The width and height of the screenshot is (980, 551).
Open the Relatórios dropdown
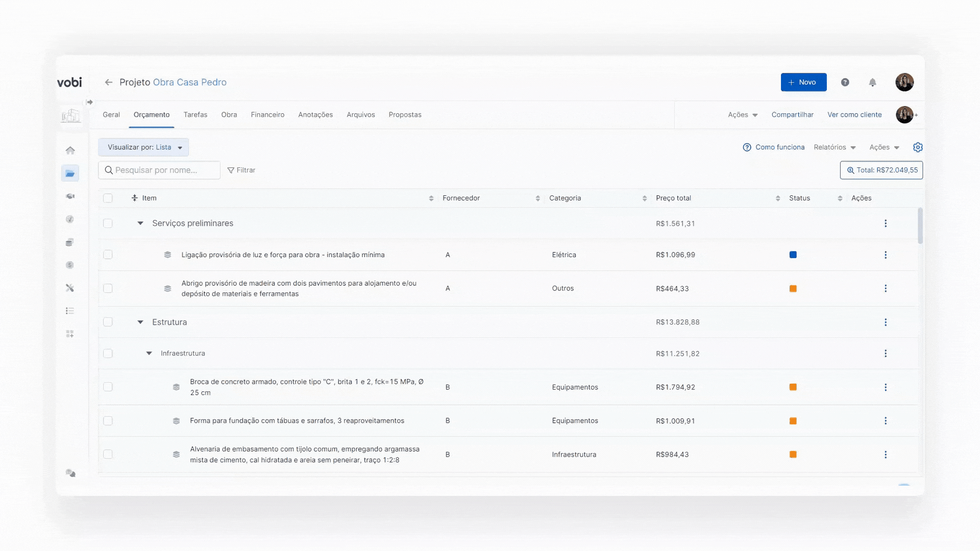(835, 147)
